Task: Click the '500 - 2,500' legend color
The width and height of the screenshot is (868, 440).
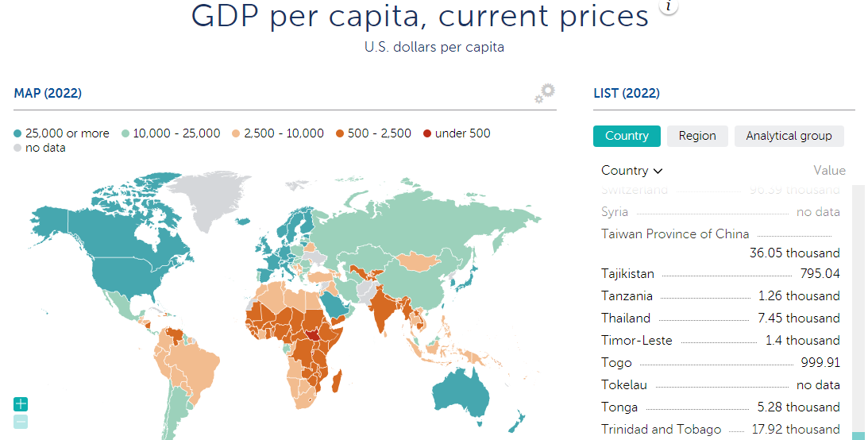Action: click(x=340, y=134)
